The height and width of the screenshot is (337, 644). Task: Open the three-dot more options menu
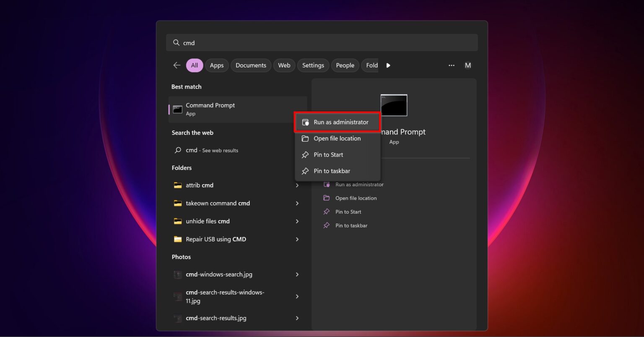click(x=451, y=65)
